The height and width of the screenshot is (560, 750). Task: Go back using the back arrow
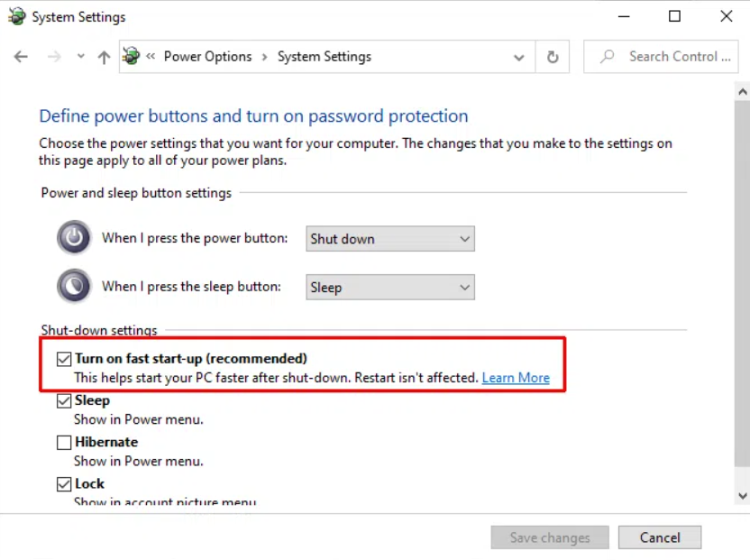[x=21, y=57]
